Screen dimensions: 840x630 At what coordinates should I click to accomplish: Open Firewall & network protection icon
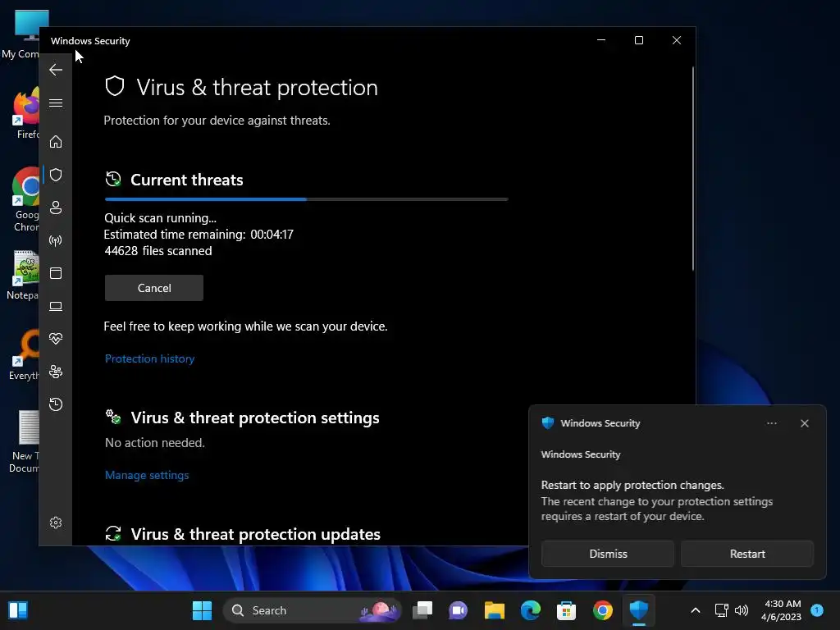click(x=56, y=240)
